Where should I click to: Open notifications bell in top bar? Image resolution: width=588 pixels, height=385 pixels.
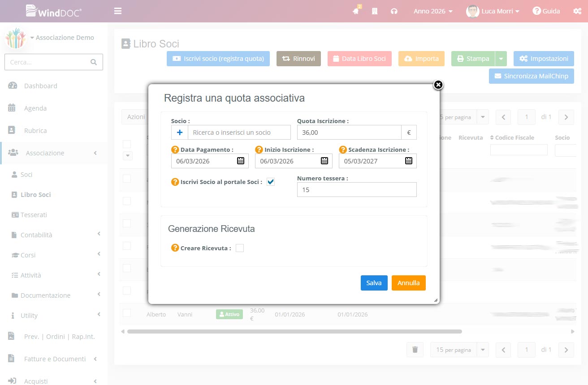pyautogui.click(x=356, y=11)
